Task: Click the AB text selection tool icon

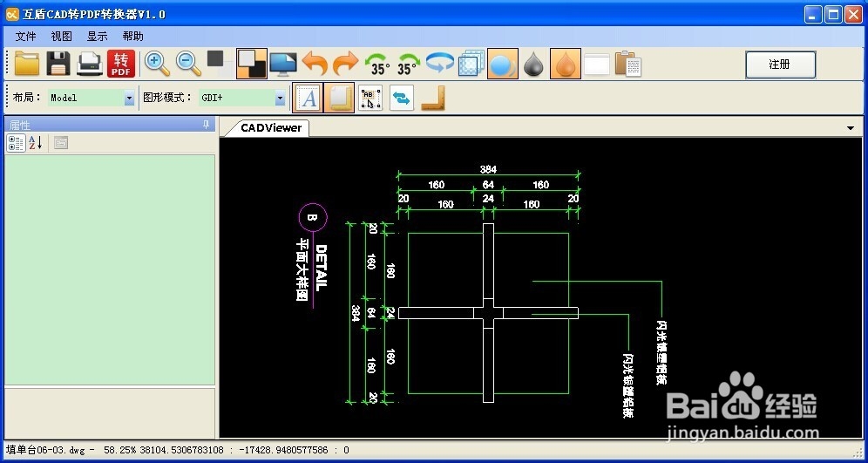Action: pos(370,98)
